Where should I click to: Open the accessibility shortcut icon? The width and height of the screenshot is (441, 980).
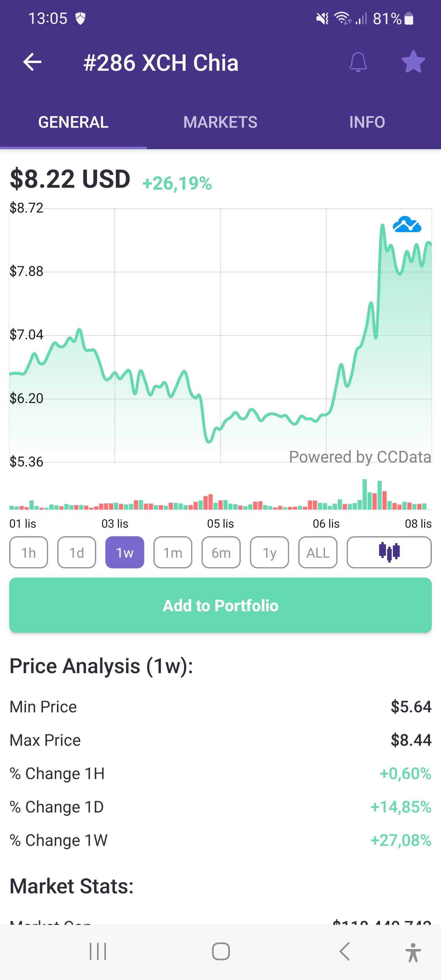413,952
